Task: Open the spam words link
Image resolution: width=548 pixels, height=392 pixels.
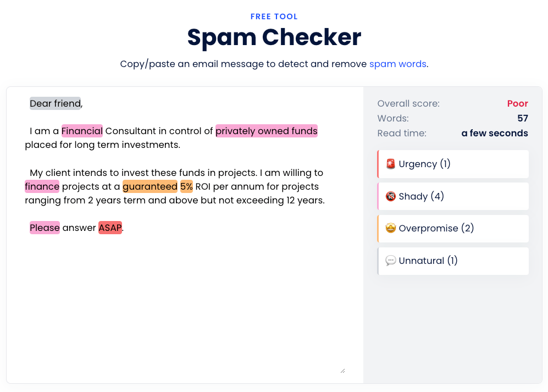Action: [x=398, y=64]
